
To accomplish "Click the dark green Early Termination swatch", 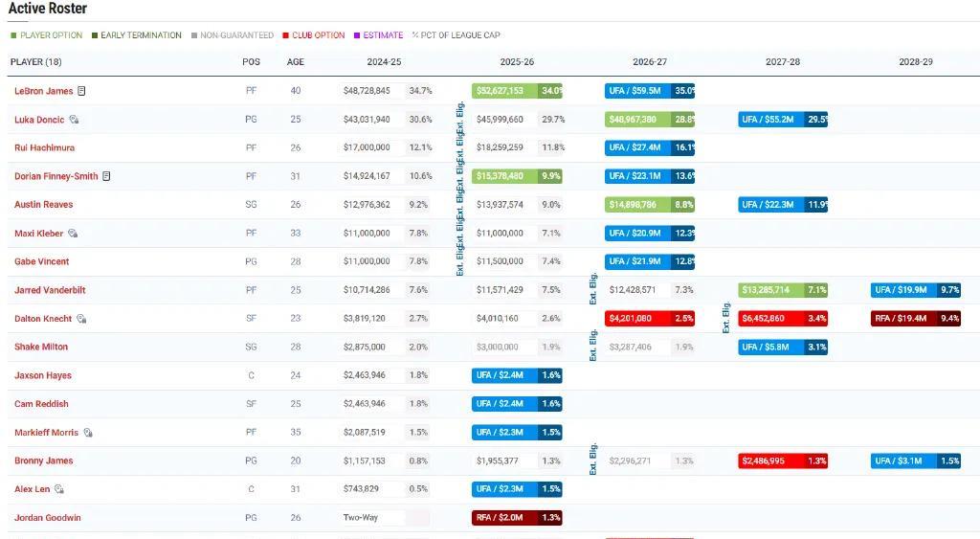I will point(95,35).
